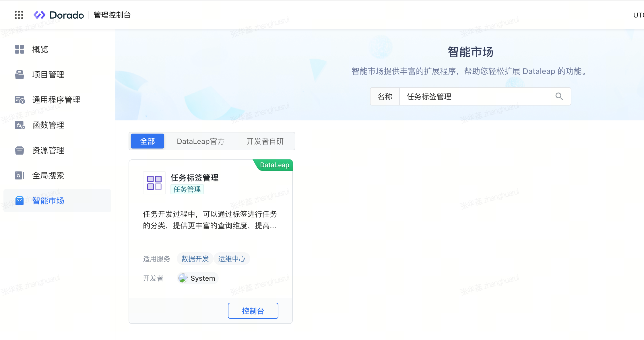
Task: Click the search magnifier icon
Action: click(x=559, y=96)
